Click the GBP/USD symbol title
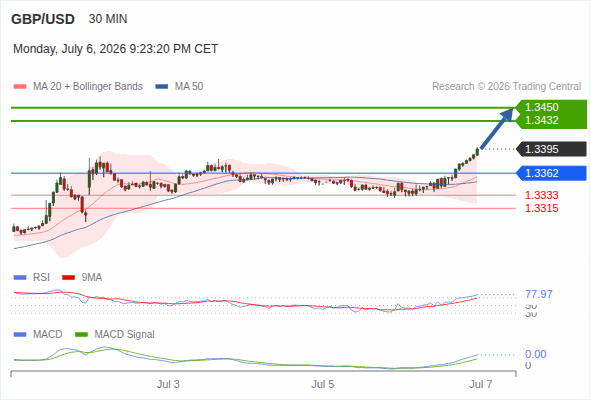 tap(43, 19)
